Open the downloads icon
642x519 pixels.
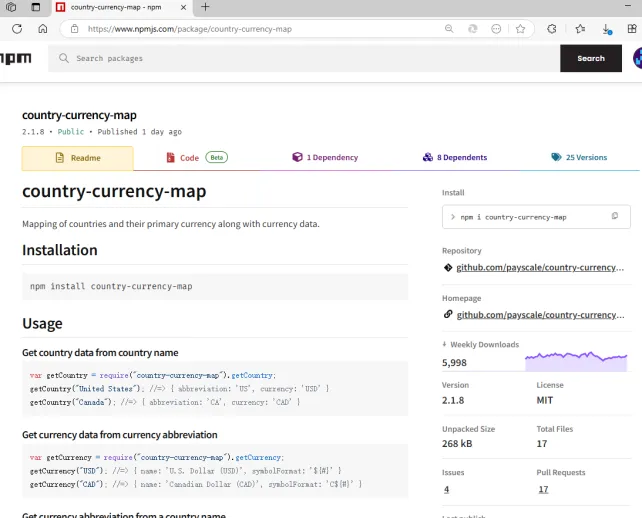[607, 29]
